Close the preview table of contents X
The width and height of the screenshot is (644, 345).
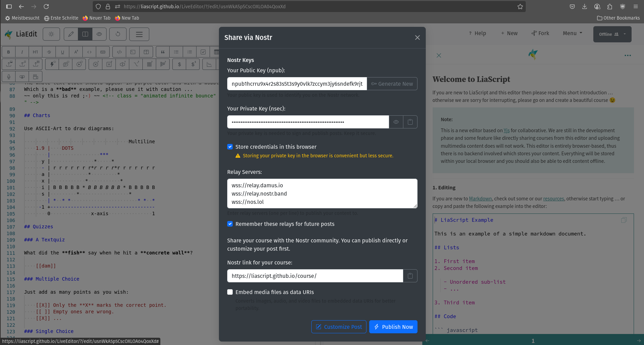click(439, 55)
